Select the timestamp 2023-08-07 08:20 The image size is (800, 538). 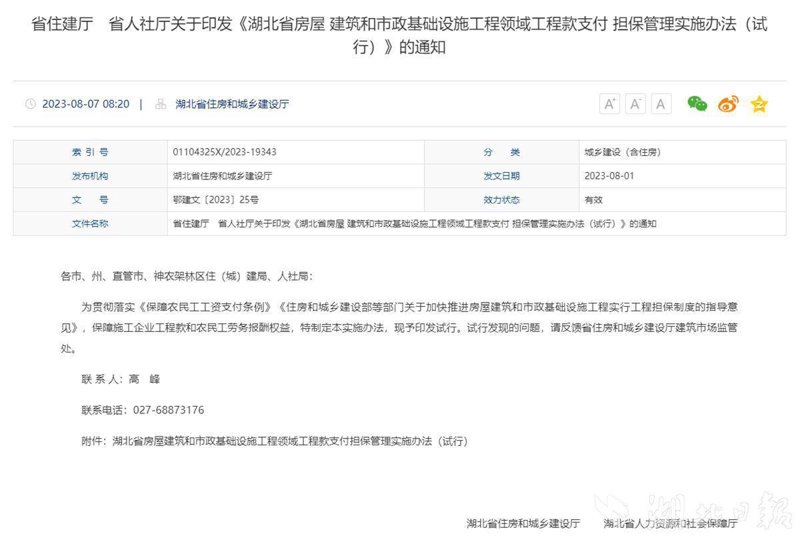tap(86, 104)
